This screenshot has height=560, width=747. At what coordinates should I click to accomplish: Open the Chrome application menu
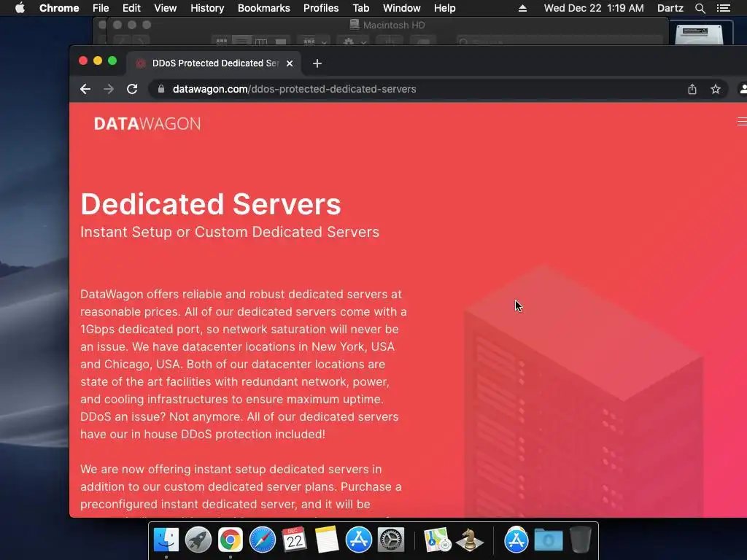click(59, 8)
